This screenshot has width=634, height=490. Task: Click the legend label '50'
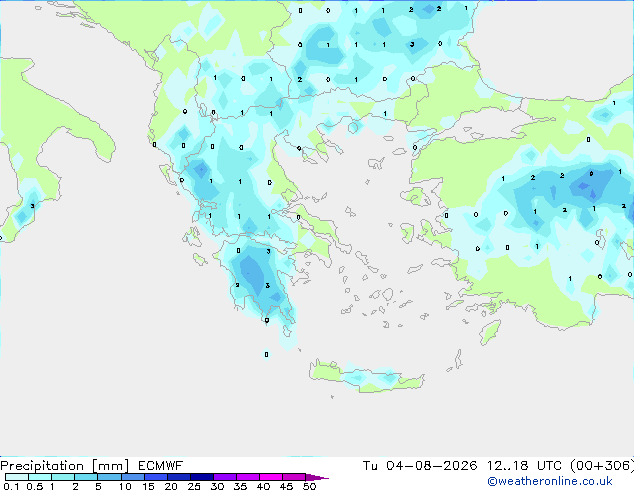309,486
